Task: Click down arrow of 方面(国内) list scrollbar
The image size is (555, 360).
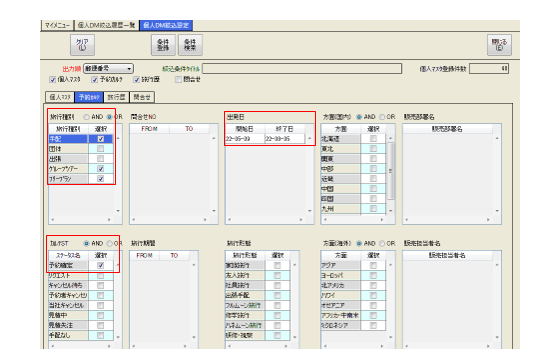Action: coord(391,211)
